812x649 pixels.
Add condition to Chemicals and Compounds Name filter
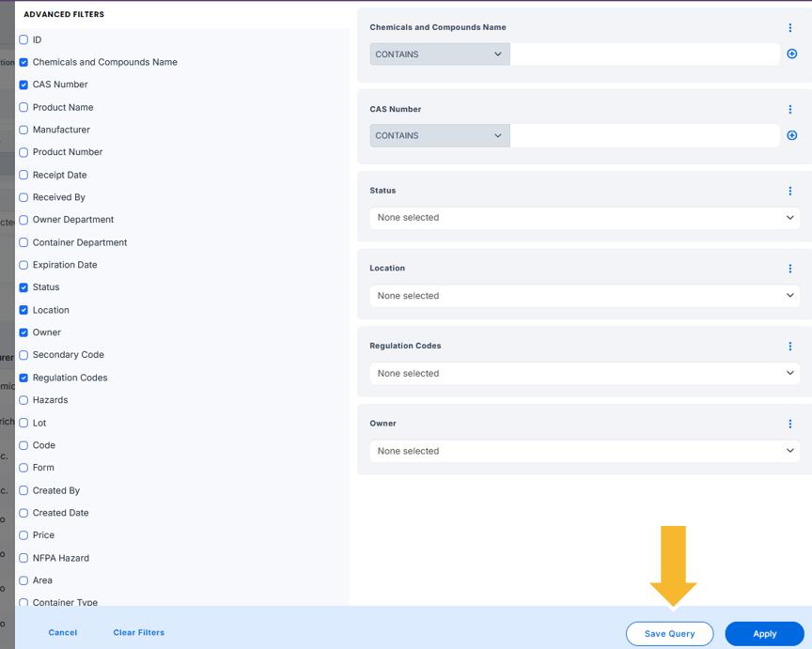pyautogui.click(x=792, y=54)
